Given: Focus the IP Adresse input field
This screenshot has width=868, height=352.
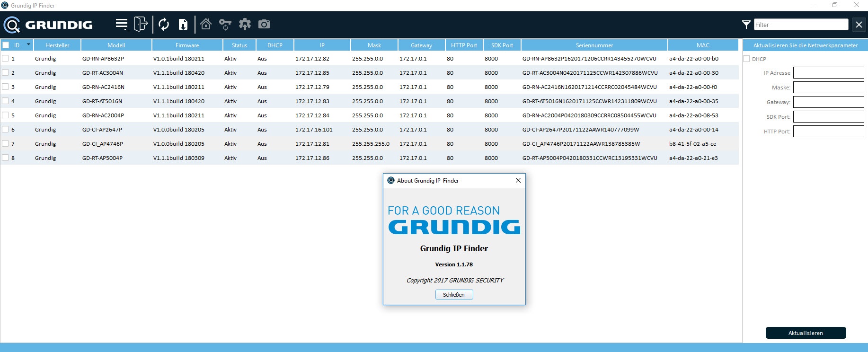Looking at the screenshot, I should coord(828,73).
